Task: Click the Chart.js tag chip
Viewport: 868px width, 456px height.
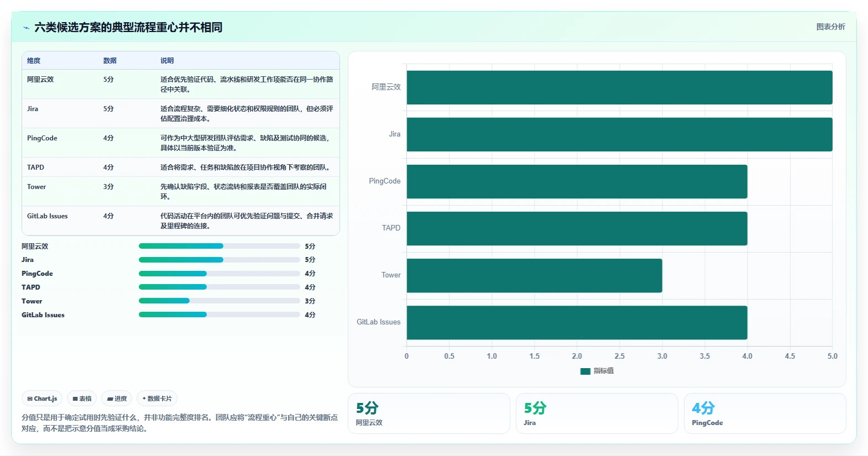Action: [x=42, y=399]
